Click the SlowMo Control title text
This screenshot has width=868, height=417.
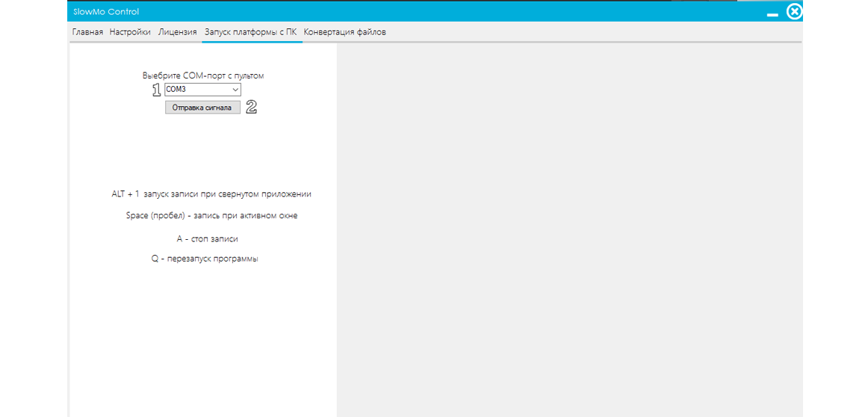coord(106,12)
